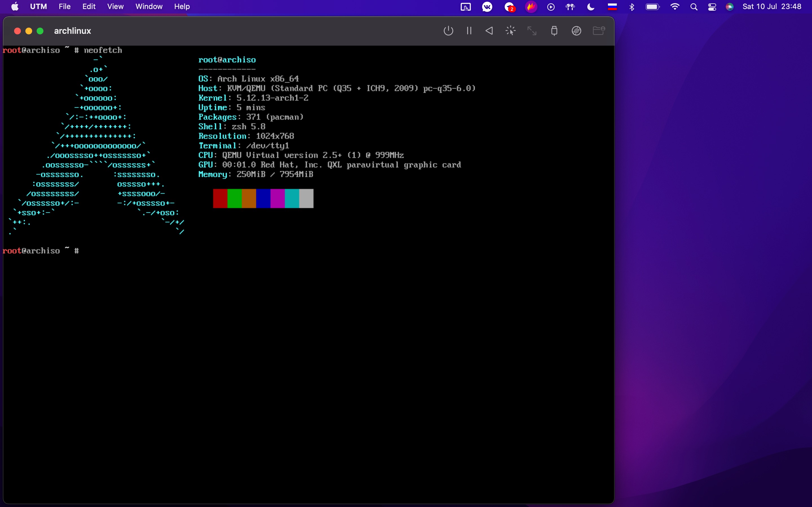The height and width of the screenshot is (507, 812).
Task: Open the Edit menu
Action: (x=89, y=6)
